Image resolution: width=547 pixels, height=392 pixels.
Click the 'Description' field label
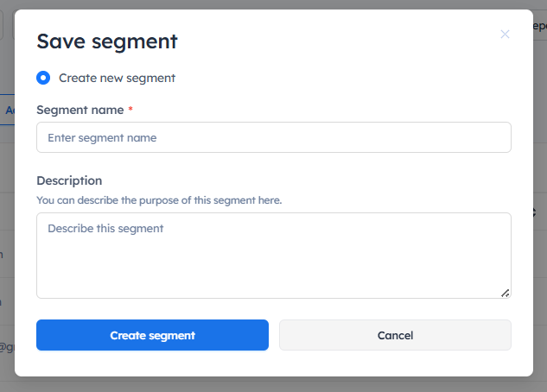69,180
